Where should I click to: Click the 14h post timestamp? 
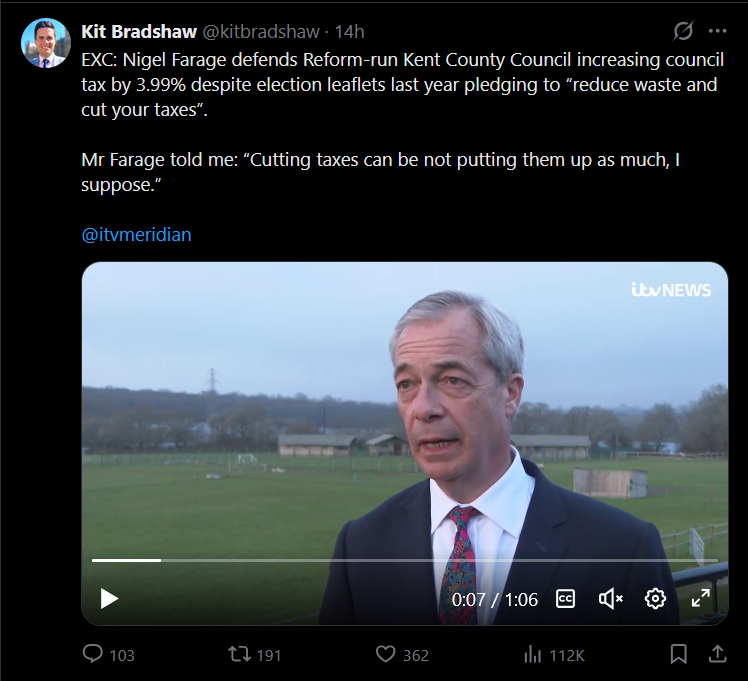pos(350,32)
